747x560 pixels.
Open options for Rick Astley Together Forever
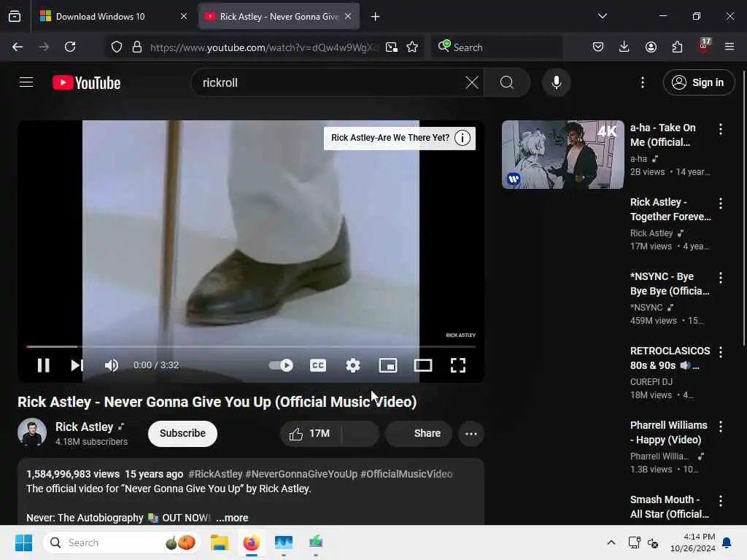point(720,203)
